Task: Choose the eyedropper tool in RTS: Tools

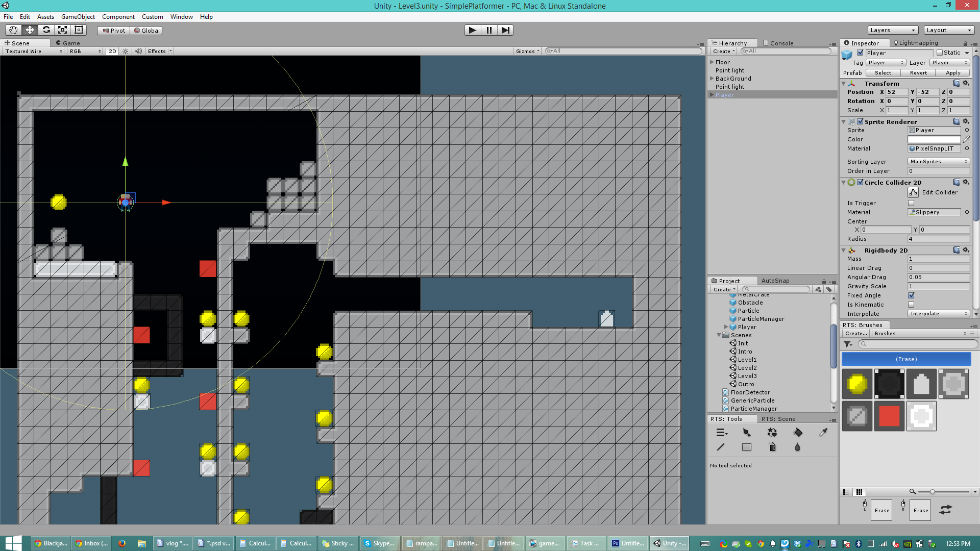Action: [823, 433]
